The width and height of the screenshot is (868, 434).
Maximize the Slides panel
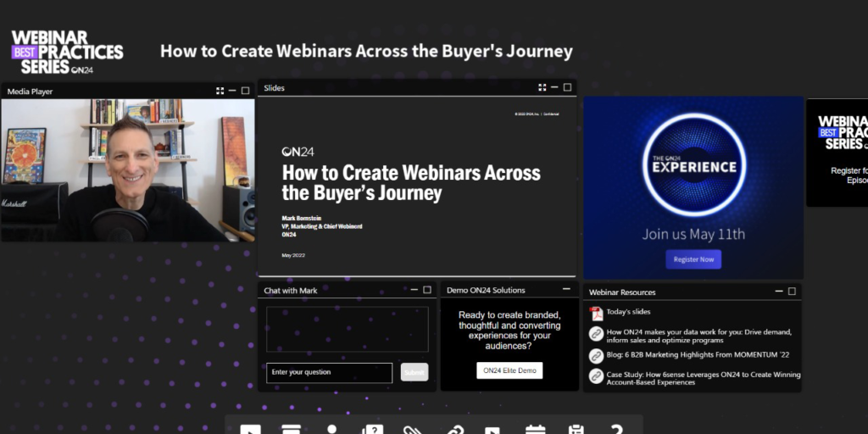567,87
